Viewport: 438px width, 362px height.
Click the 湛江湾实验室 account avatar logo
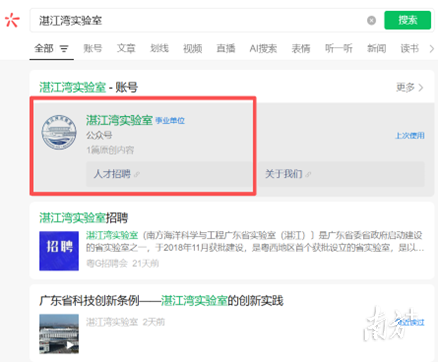click(59, 132)
